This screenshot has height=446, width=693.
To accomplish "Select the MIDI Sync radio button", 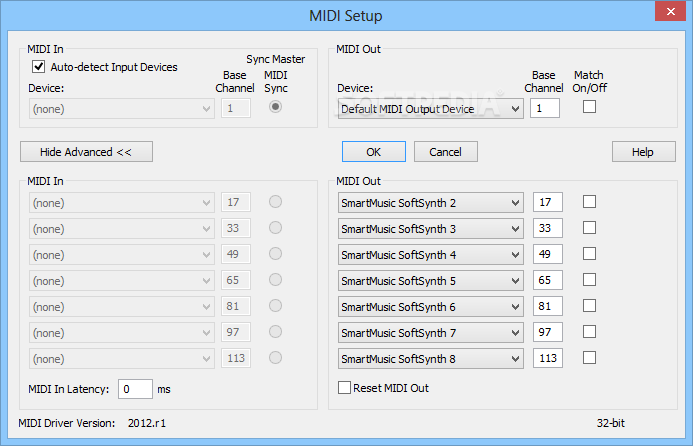I will 275,107.
